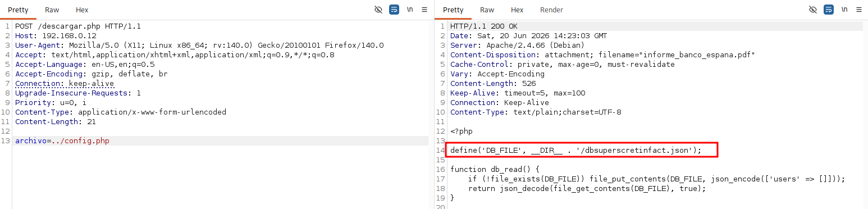The width and height of the screenshot is (868, 209).
Task: Open response pane hamburger options menu
Action: point(859,10)
